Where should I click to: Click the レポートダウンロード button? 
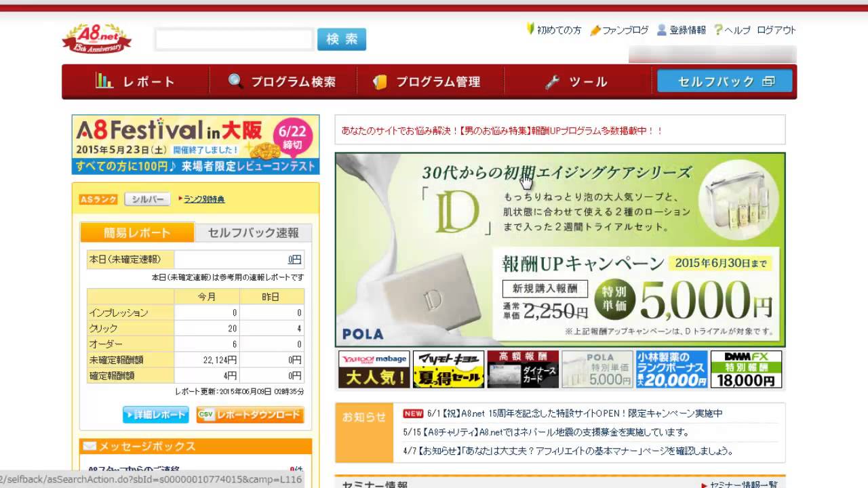(x=250, y=415)
